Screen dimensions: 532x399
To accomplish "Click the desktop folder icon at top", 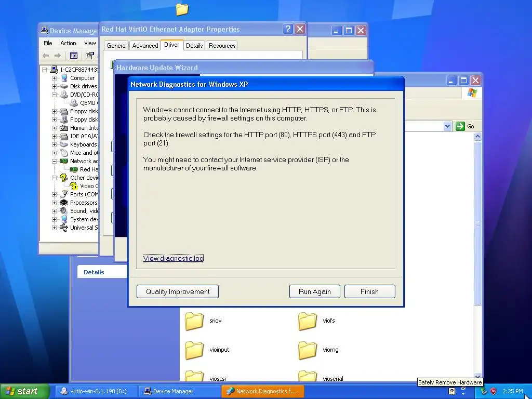I will click(x=182, y=9).
